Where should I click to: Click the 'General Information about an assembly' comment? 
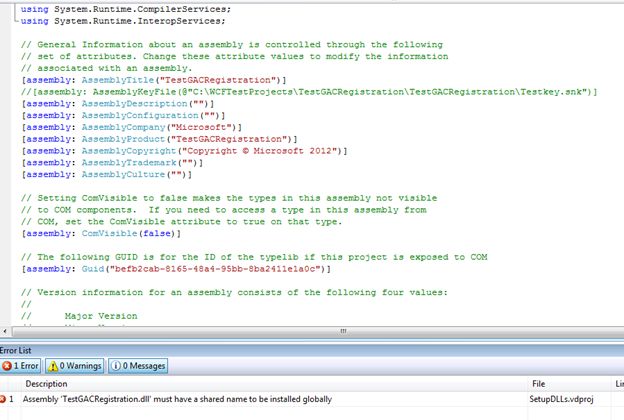tap(232, 45)
